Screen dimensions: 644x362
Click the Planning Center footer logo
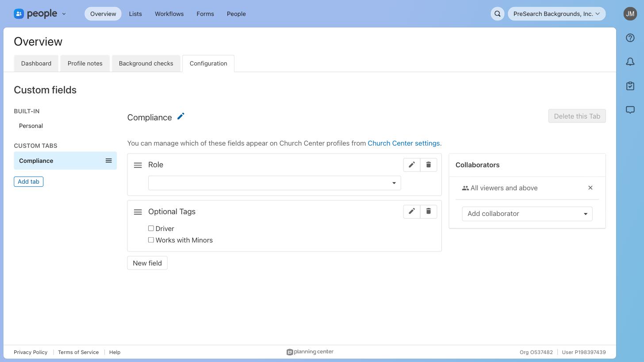click(x=310, y=352)
